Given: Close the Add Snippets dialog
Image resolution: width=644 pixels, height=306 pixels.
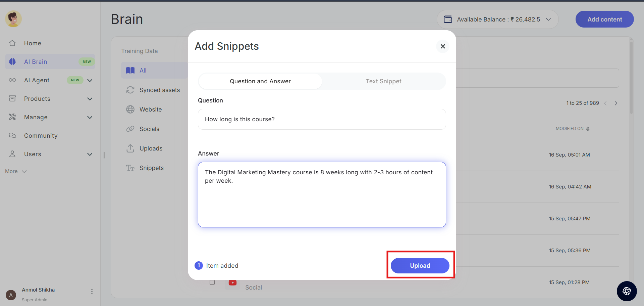Looking at the screenshot, I should tap(443, 46).
